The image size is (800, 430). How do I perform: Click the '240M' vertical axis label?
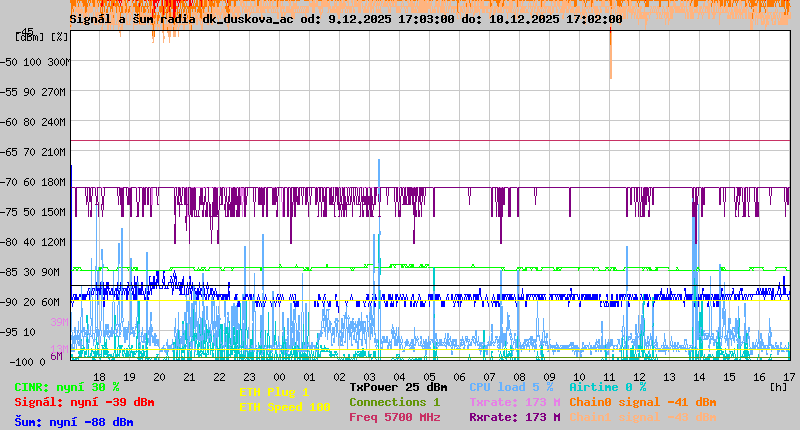click(x=55, y=122)
